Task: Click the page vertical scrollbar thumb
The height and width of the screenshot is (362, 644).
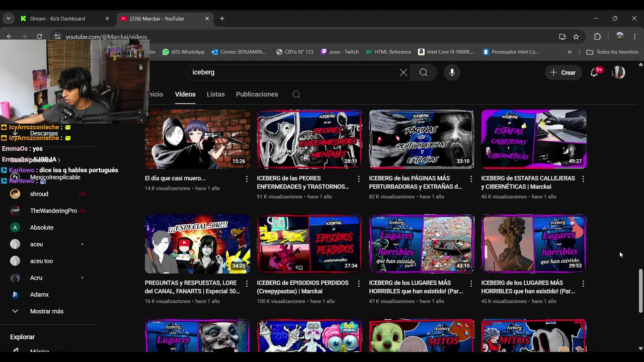Action: (640, 291)
